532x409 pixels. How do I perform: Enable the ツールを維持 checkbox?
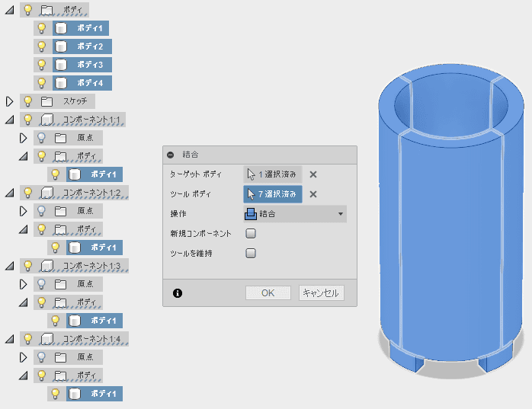[x=251, y=254]
